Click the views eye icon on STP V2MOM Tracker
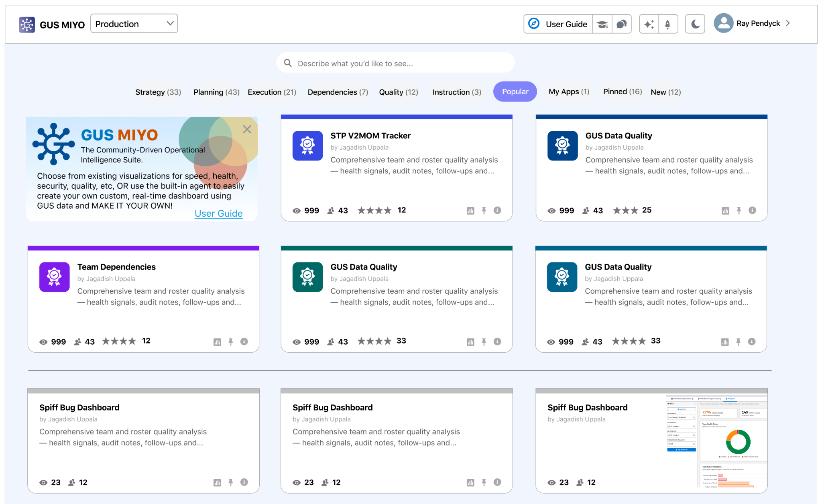Screen dimensions: 822x504 pyautogui.click(x=297, y=211)
